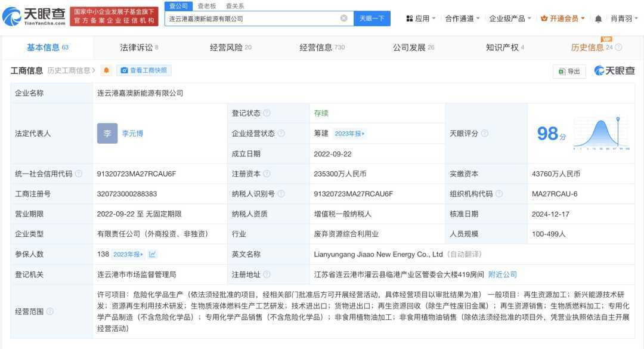Expand the 企业级产品 menu
644x349 pixels.
pos(510,18)
